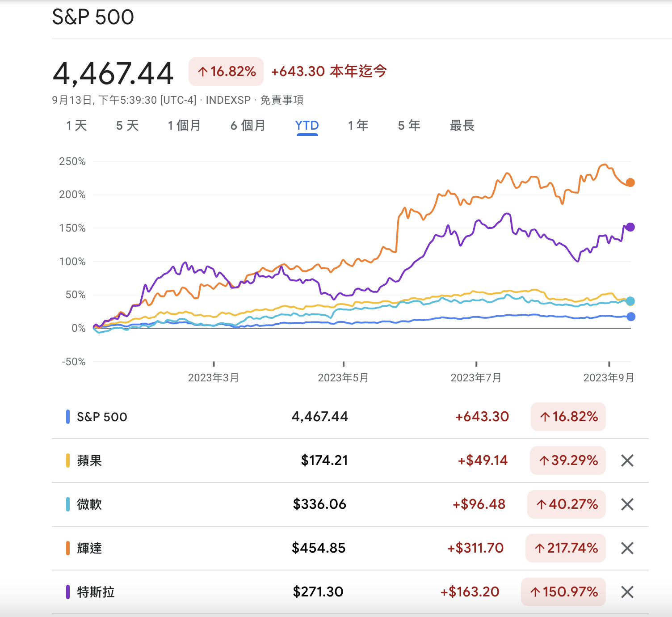Click the 150.97% change badge
Image resolution: width=672 pixels, height=617 pixels.
[563, 592]
